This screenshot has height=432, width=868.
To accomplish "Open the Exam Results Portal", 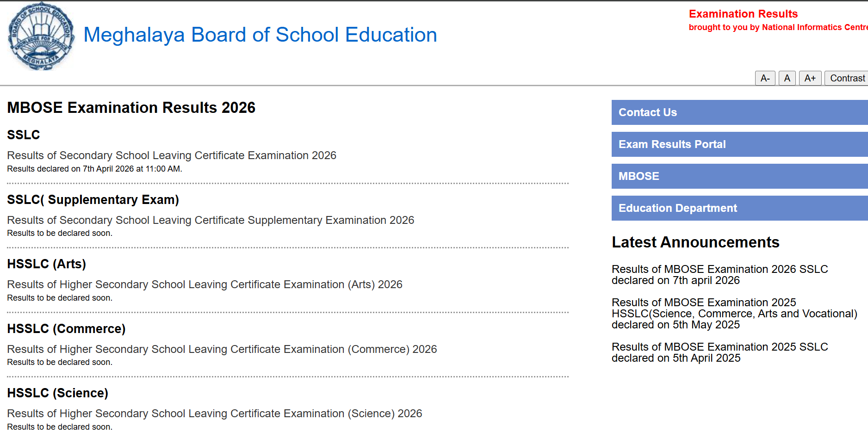I will (672, 144).
